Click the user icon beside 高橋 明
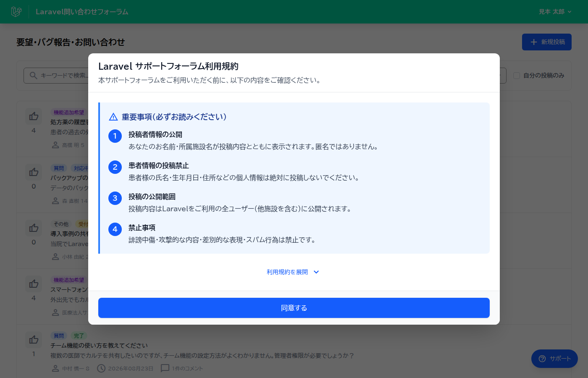The height and width of the screenshot is (378, 588). click(x=55, y=145)
